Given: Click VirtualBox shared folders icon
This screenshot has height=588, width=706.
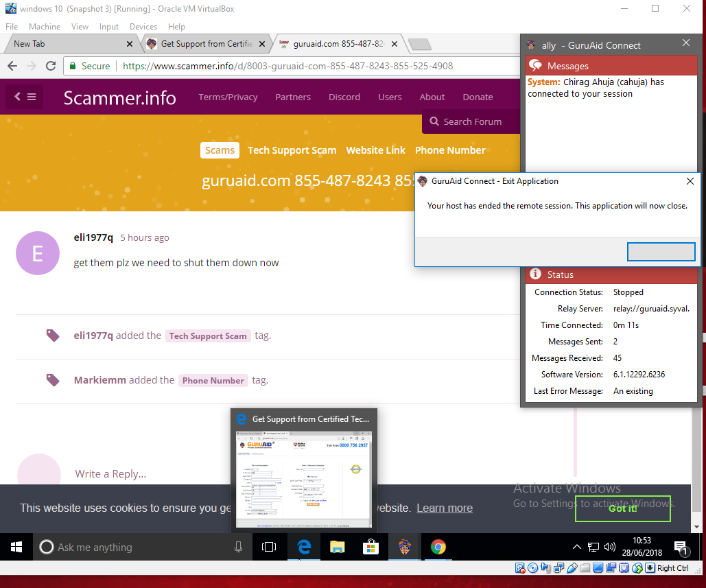Looking at the screenshot, I should 585,568.
